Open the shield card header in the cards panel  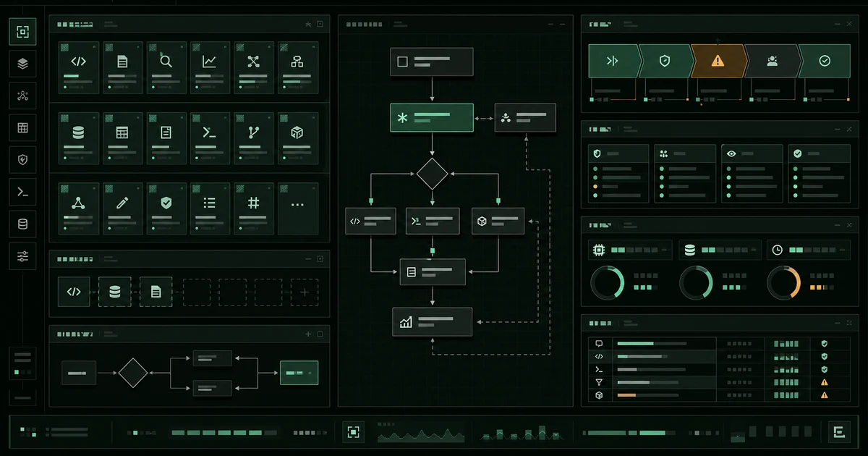click(x=619, y=154)
